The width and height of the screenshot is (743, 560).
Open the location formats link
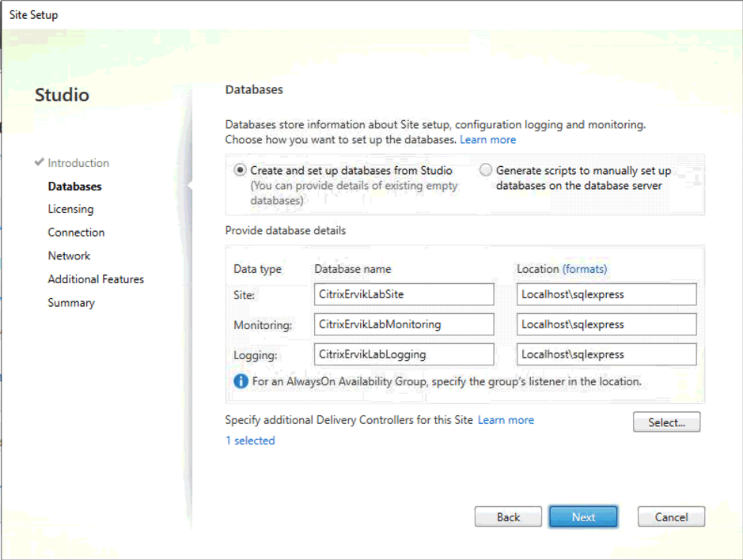585,269
